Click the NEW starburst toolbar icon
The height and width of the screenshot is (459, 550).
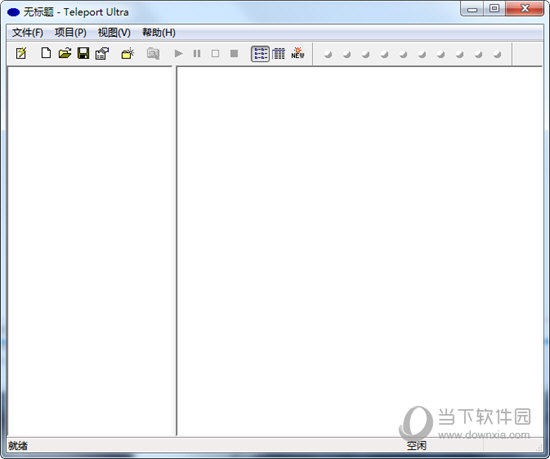pos(297,53)
